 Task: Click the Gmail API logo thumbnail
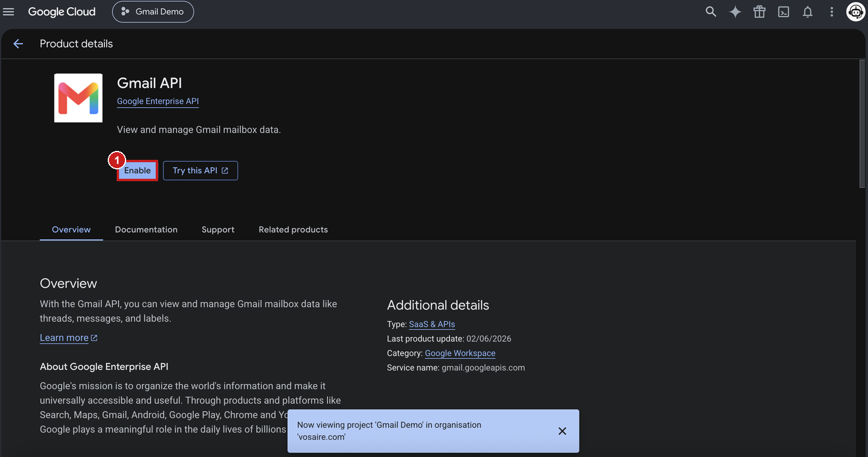pos(78,98)
